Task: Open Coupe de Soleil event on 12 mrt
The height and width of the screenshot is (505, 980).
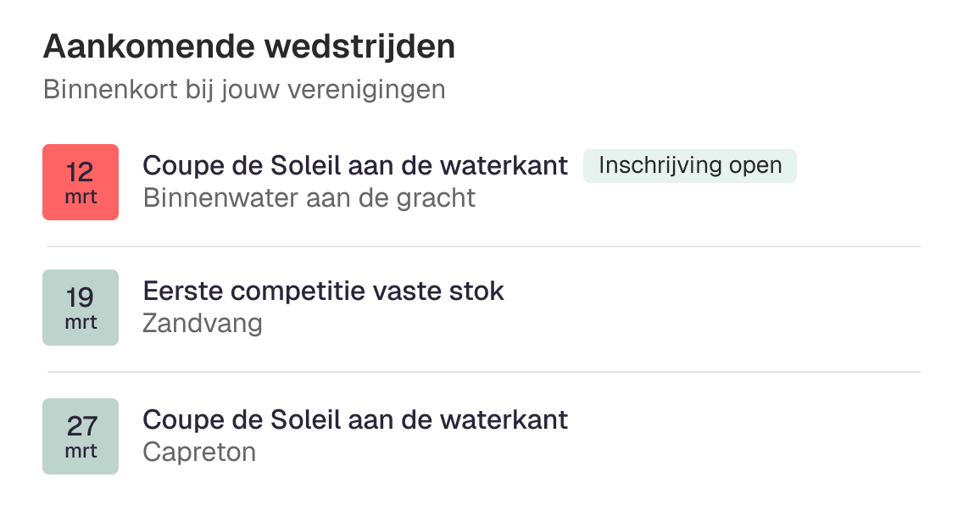Action: click(x=355, y=166)
